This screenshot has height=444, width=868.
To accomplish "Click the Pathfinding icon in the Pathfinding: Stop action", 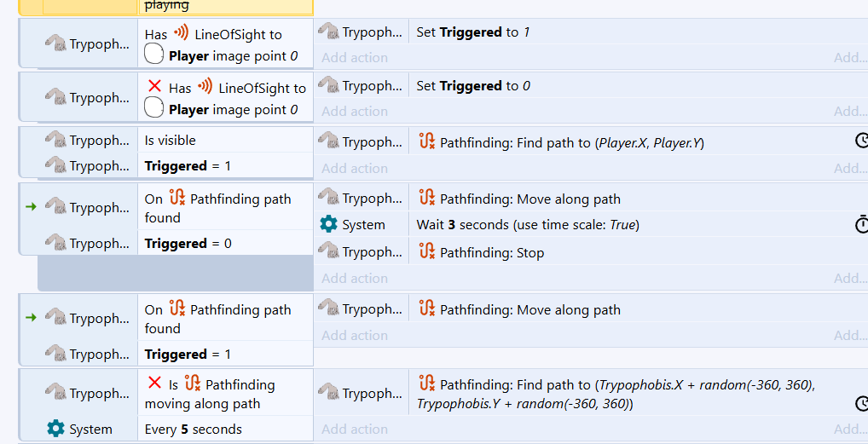I will click(426, 252).
